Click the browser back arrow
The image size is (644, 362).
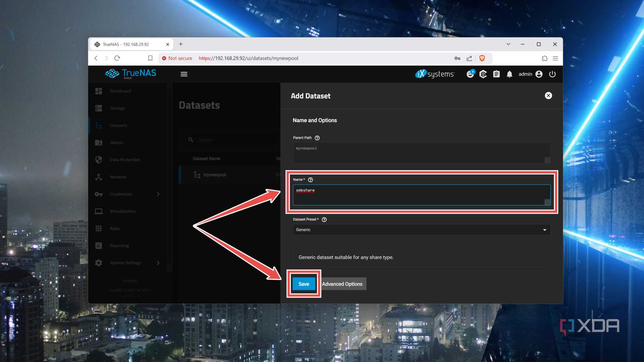[x=96, y=58]
